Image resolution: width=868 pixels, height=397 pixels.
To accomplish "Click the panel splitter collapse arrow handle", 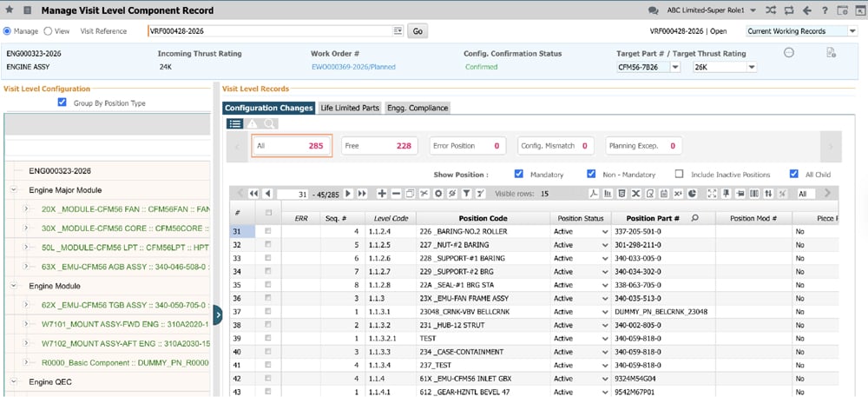I will [218, 314].
